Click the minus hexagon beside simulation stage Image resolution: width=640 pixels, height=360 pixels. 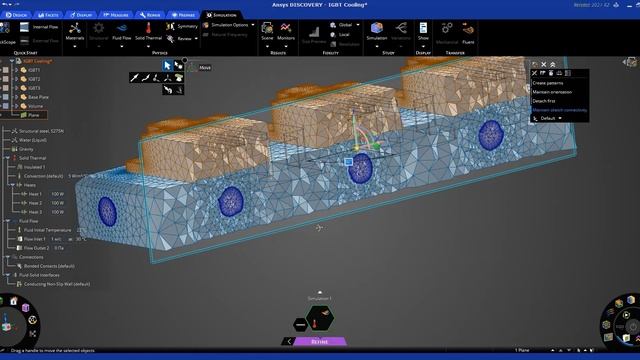[300, 325]
